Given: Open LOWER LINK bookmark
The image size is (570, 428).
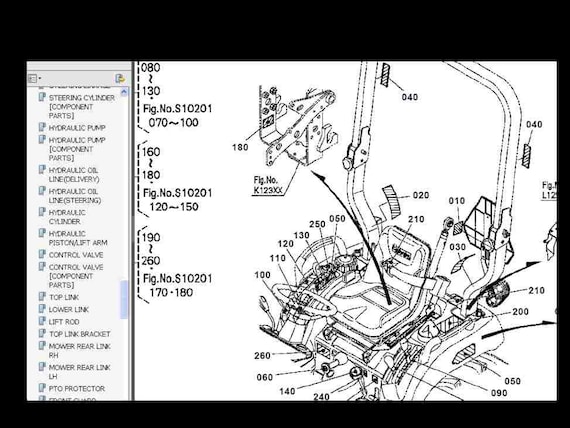Looking at the screenshot, I should pyautogui.click(x=69, y=309).
